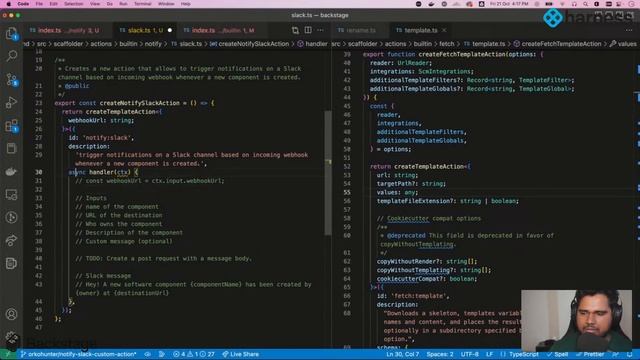
Task: Open the Terminal menu
Action: [x=143, y=4]
